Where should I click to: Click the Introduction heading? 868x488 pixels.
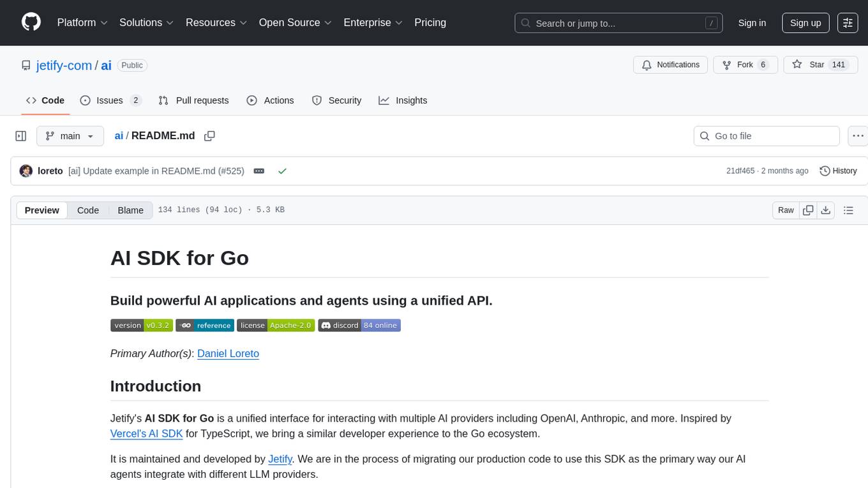156,386
